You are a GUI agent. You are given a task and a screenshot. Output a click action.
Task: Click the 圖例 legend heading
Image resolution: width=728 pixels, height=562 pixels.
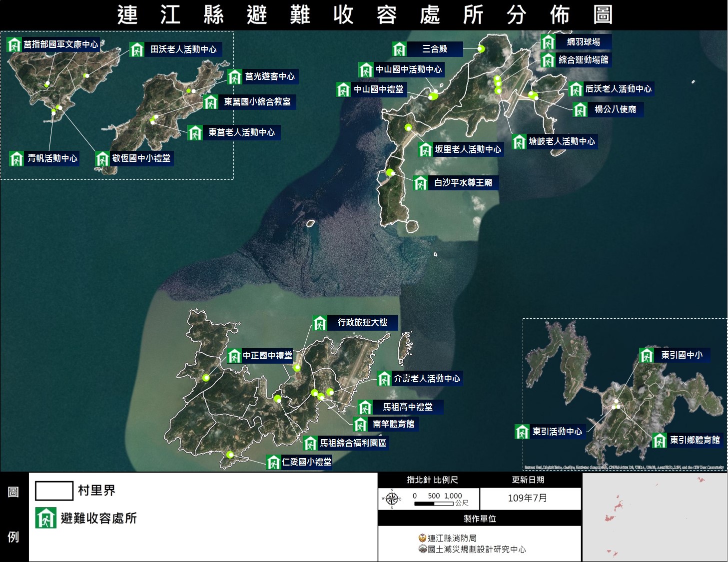click(13, 515)
